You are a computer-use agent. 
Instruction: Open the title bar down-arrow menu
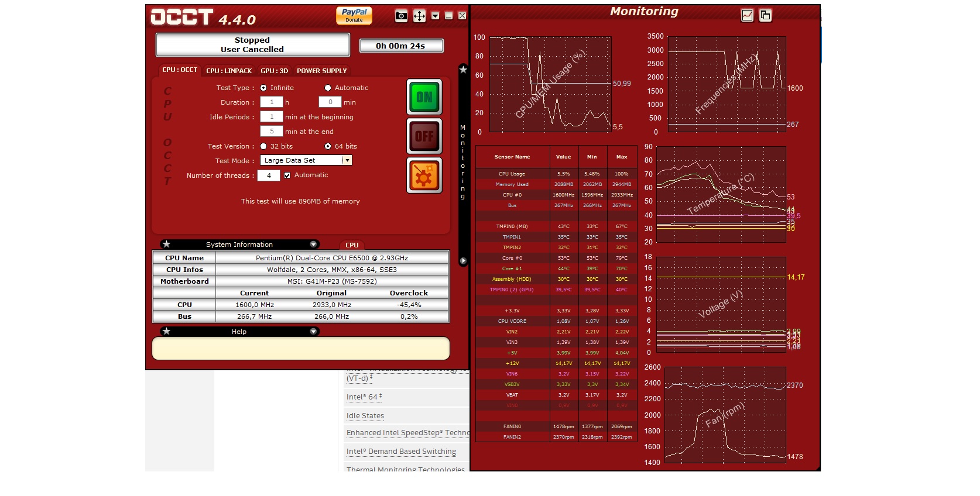point(435,16)
